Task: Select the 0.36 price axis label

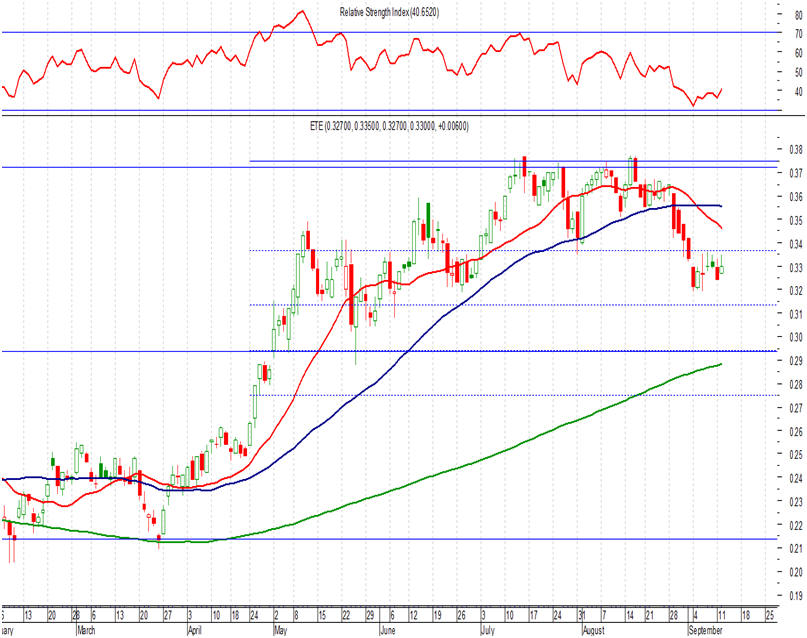Action: (x=796, y=197)
